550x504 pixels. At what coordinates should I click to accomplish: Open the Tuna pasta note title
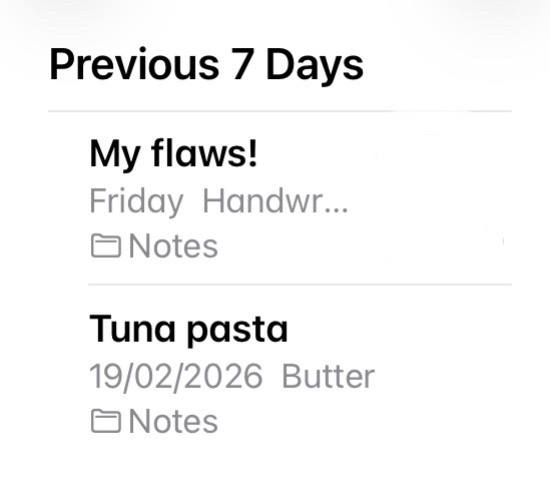189,329
